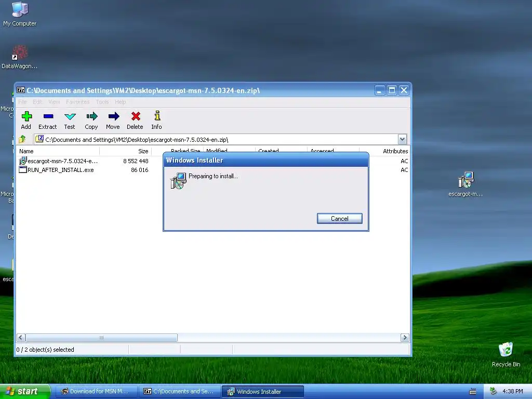Switch to Windows Installer taskbar item
532x399 pixels.
(263, 392)
